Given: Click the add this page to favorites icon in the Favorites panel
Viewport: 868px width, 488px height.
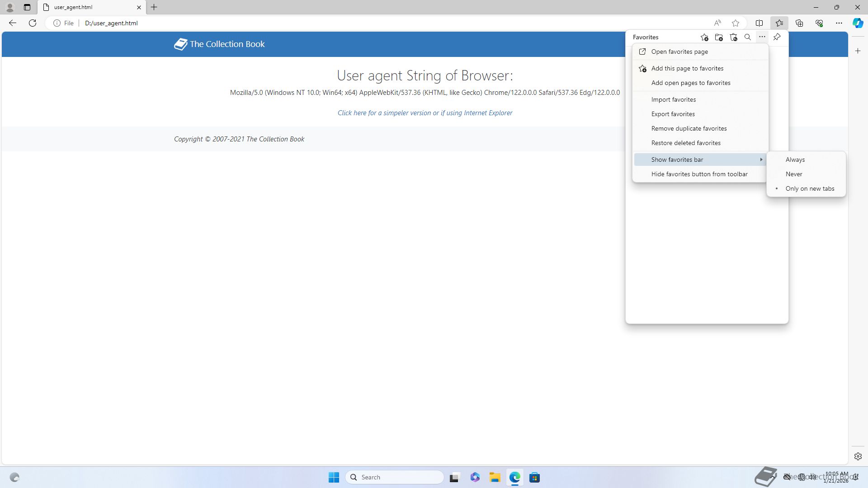Looking at the screenshot, I should coord(704,38).
